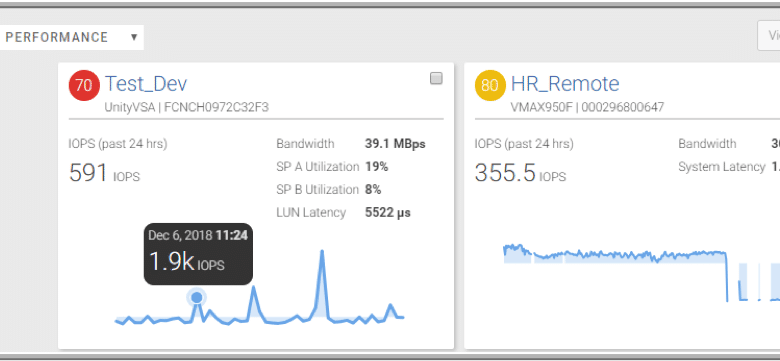This screenshot has width=780, height=361.
Task: Click the SP B Utilization 8% value
Action: 373,189
